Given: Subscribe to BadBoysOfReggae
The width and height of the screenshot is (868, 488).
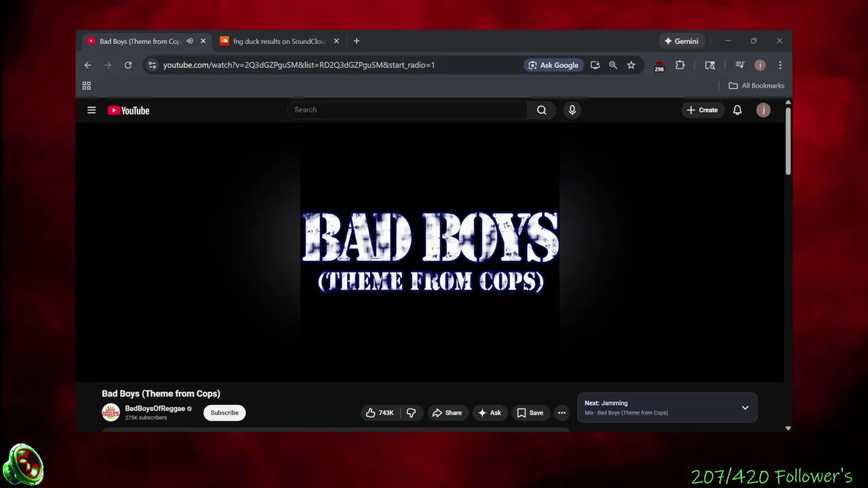Looking at the screenshot, I should 224,413.
